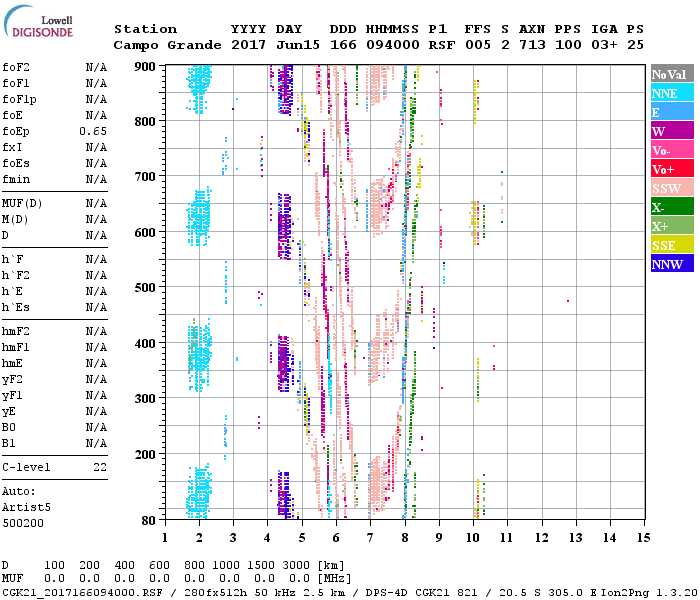Pick the E blue legend entry

[x=671, y=113]
